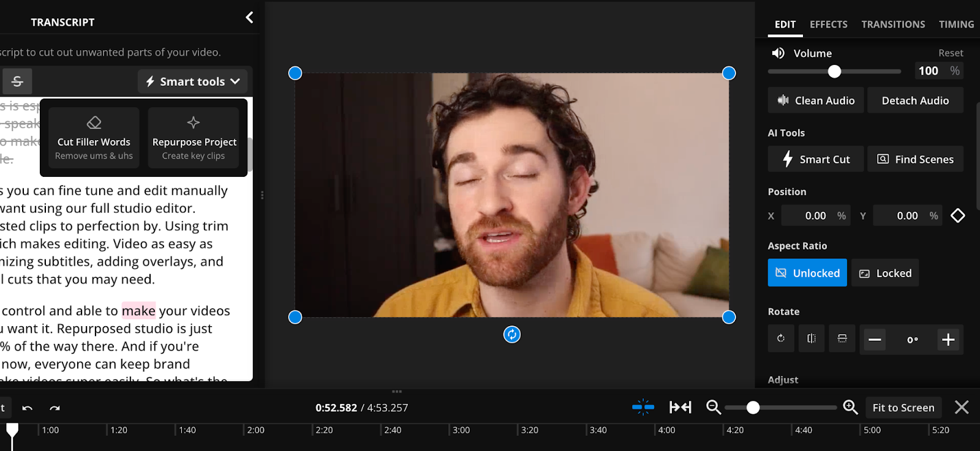Open the Smart tools dropdown
Image resolution: width=980 pixels, height=451 pixels.
tap(192, 81)
